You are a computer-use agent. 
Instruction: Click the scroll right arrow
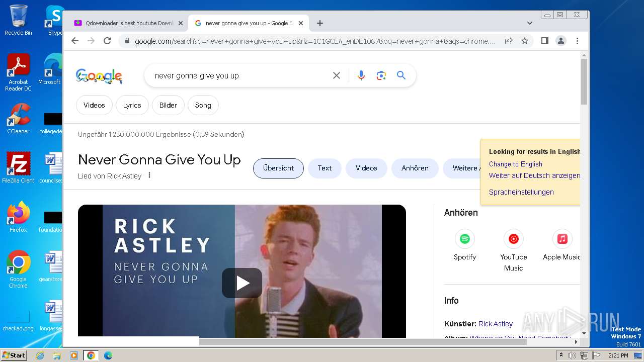click(x=576, y=342)
